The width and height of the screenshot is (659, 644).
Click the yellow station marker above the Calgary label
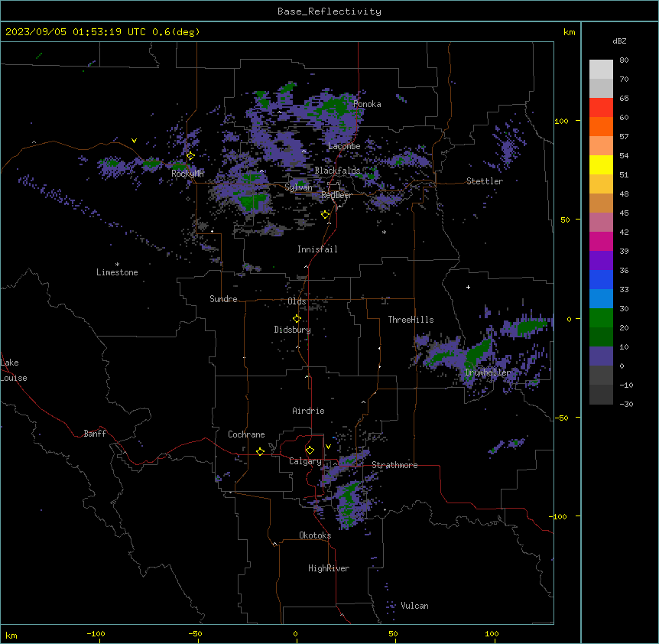[310, 450]
